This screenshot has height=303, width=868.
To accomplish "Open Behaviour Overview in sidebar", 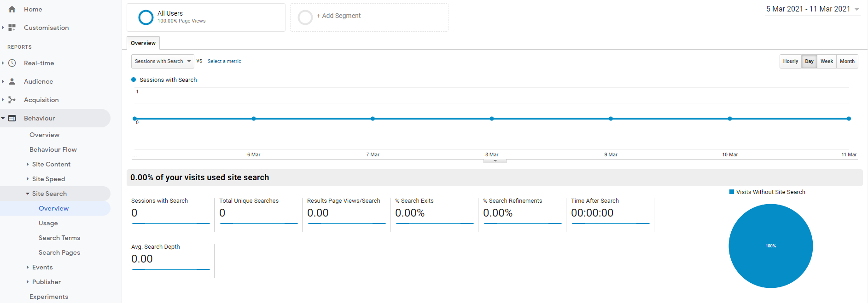I will tap(44, 135).
